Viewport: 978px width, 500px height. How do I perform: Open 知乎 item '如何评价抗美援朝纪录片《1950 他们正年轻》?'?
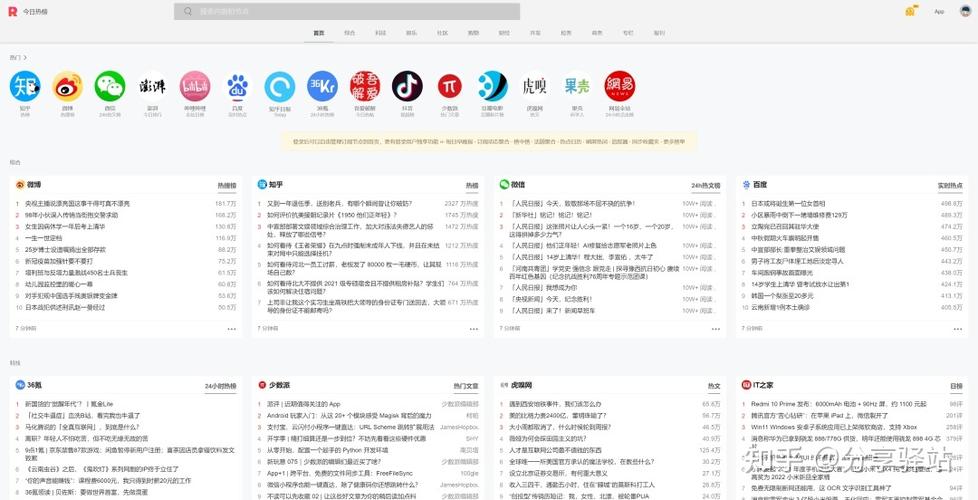tap(332, 215)
